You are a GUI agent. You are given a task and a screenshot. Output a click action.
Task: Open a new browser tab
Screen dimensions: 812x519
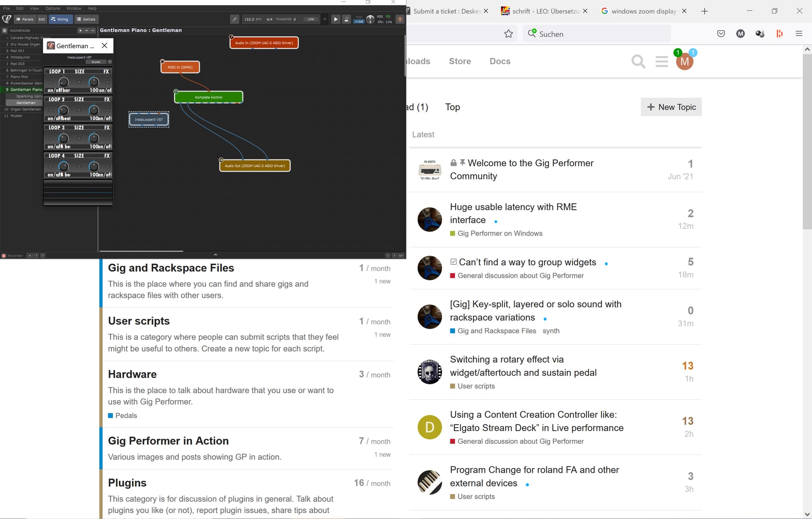(x=704, y=11)
